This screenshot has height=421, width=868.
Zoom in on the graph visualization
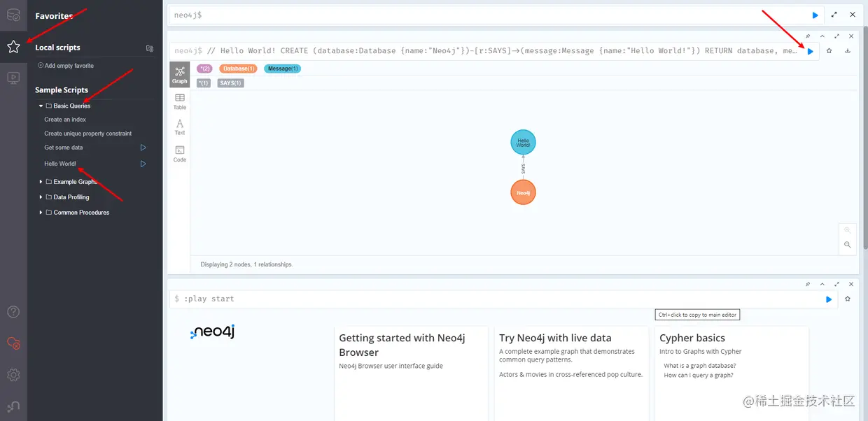(848, 230)
